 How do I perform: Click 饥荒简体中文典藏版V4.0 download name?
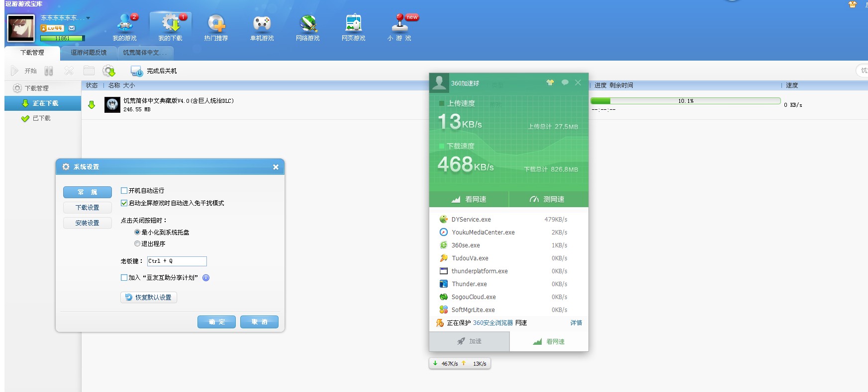179,101
